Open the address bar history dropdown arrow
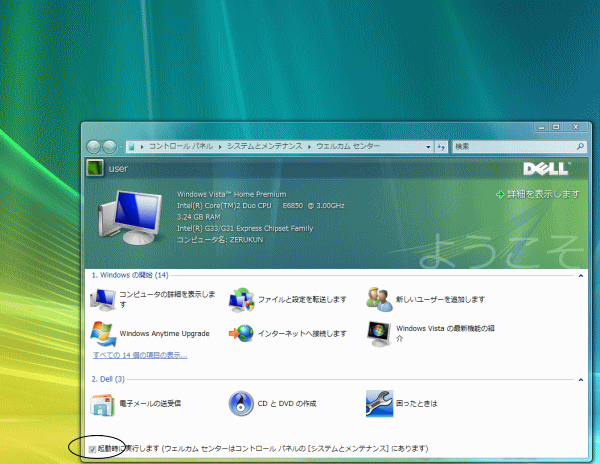Screen dimensions: 600x464 pos(428,147)
